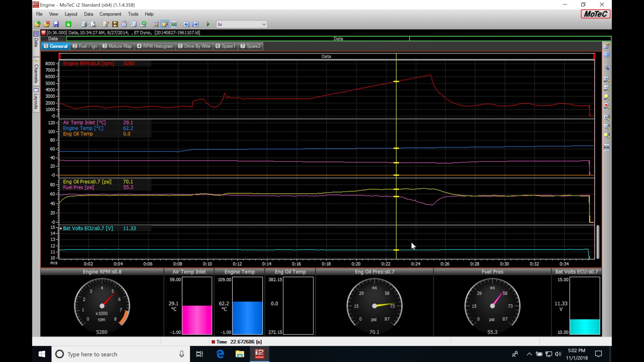Toggle the video window with the filmstrip icon
The image size is (644, 362).
coord(115,24)
